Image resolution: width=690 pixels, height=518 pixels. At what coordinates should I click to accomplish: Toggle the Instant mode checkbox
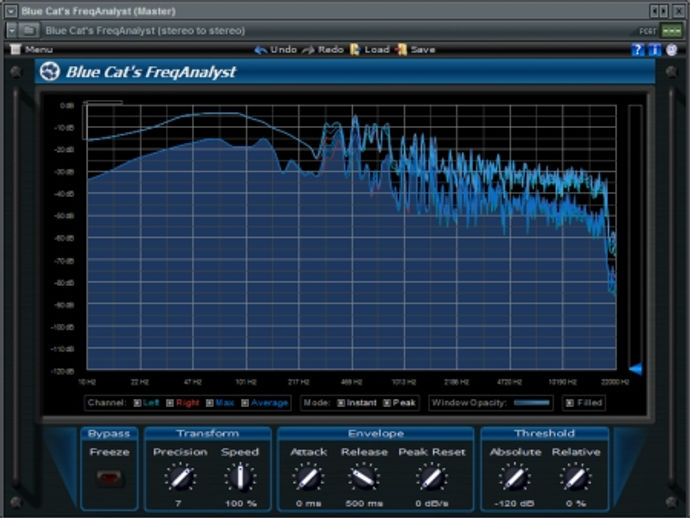(341, 403)
